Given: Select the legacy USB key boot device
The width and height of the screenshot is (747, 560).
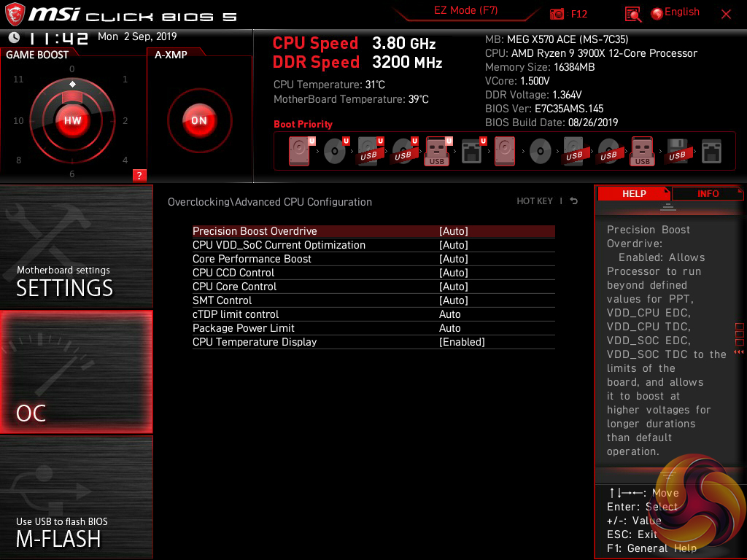Looking at the screenshot, I should pyautogui.click(x=643, y=152).
